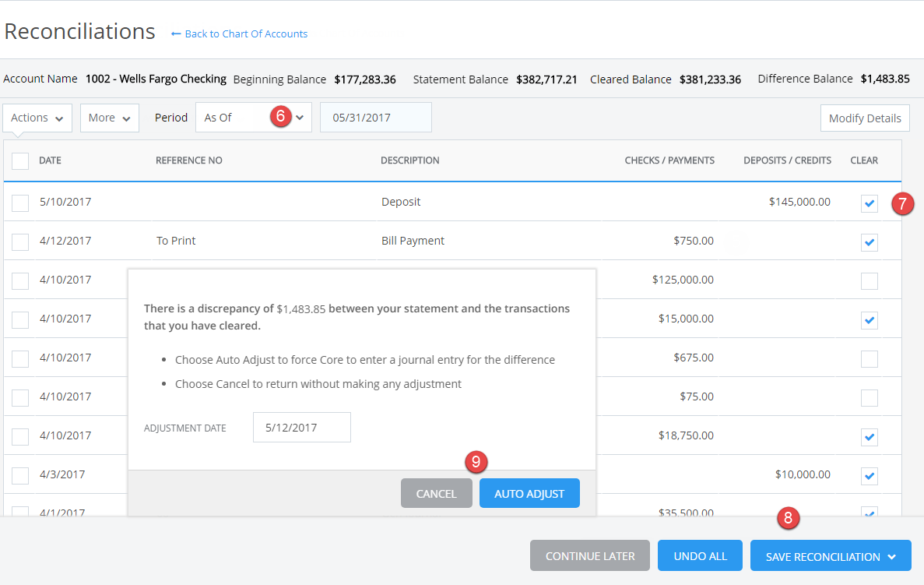924x585 pixels.
Task: Select row checkbox for the $18,750.00 payment
Action: tap(20, 436)
